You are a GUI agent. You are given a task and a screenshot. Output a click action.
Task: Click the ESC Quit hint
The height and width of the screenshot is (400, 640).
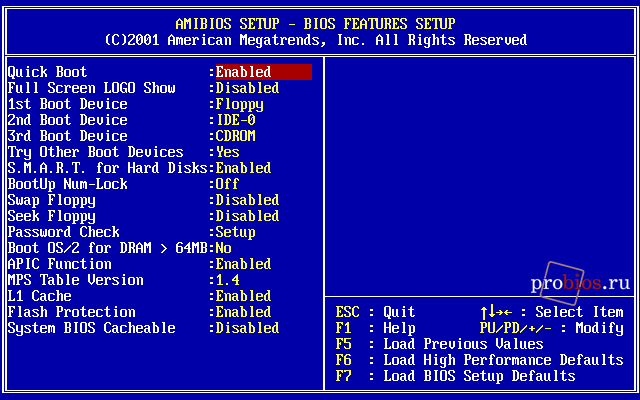click(376, 312)
